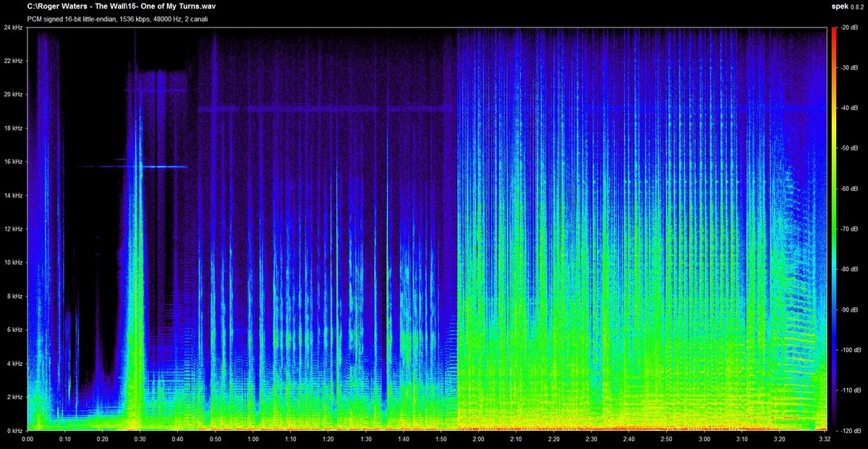Click the 3:20 time axis label
This screenshot has height=449, width=868.
pos(780,439)
